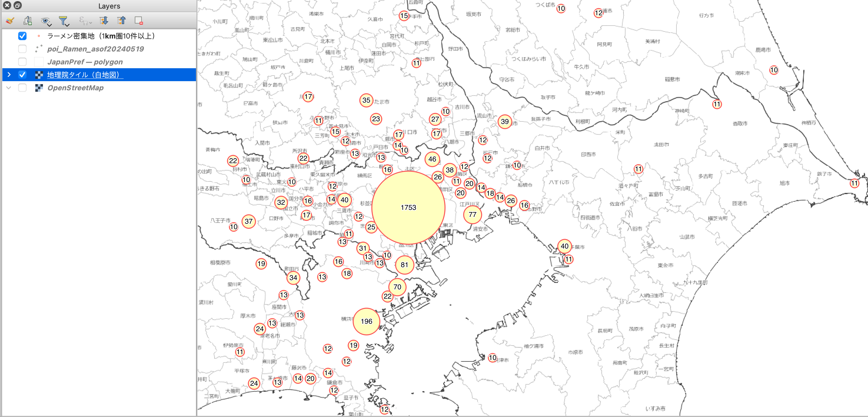Expand all layers using the toolbar icon
This screenshot has width=868, height=417.
click(x=104, y=21)
